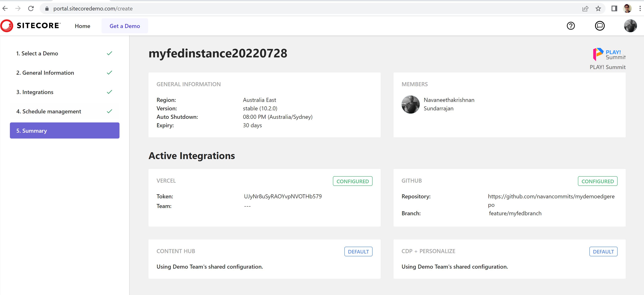This screenshot has height=295, width=644.
Task: Click checkmark beside Select a Demo
Action: (109, 53)
